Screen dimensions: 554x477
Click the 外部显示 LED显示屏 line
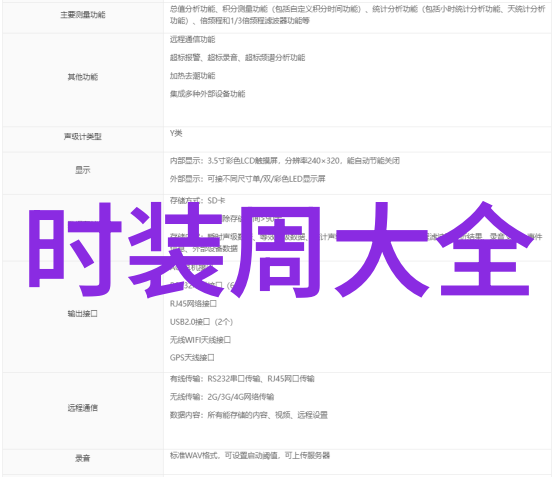click(x=247, y=179)
